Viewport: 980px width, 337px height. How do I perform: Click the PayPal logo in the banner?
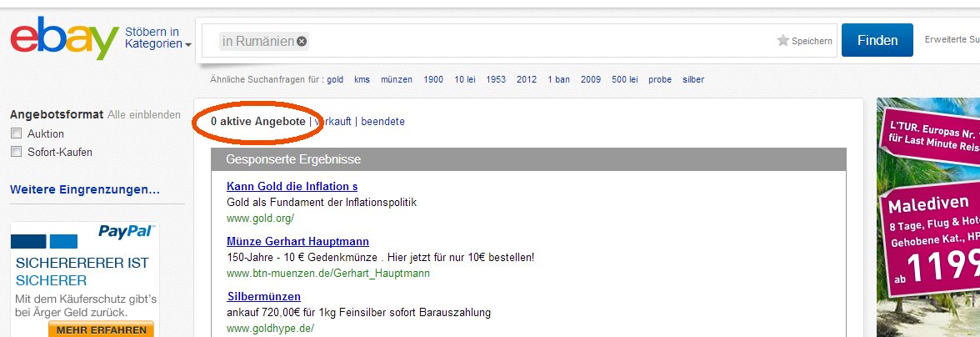click(x=126, y=231)
